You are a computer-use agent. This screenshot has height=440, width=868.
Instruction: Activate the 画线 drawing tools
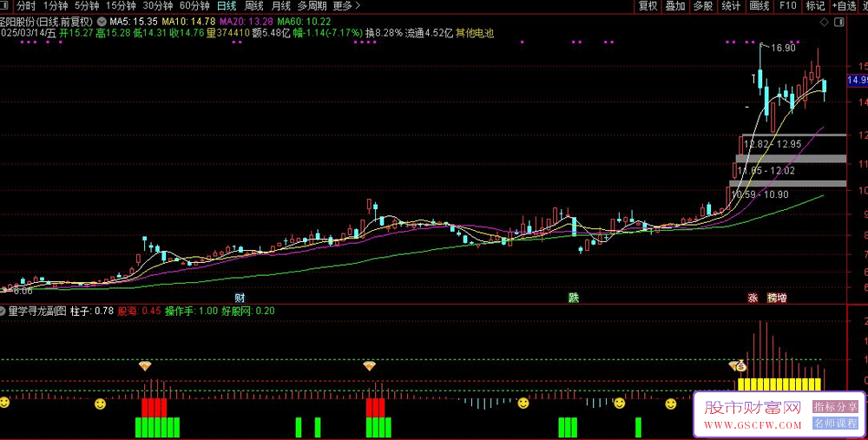(x=759, y=6)
